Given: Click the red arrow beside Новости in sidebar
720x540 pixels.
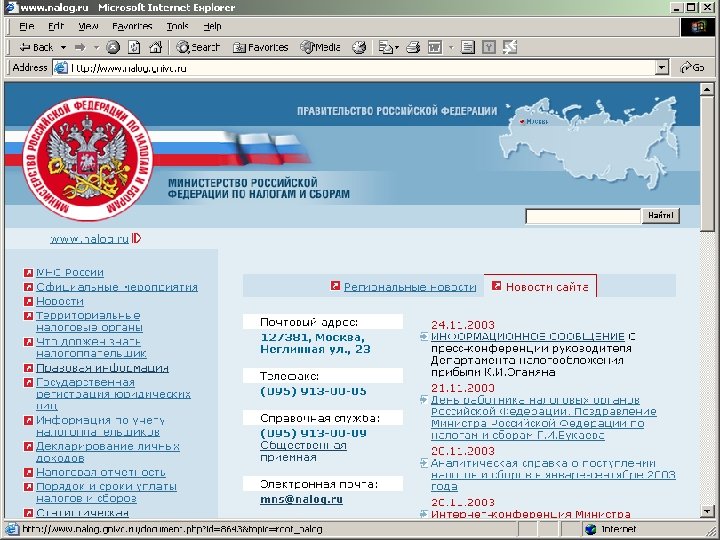Looking at the screenshot, I should [x=28, y=302].
